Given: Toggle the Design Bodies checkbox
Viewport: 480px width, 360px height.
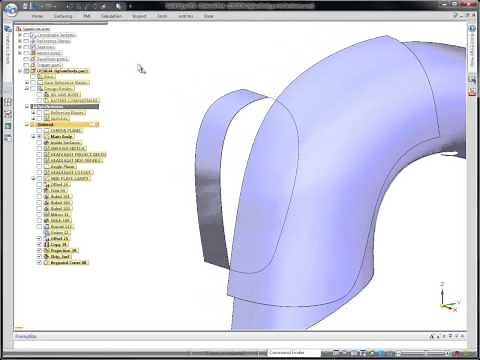Looking at the screenshot, I should [x=33, y=89].
